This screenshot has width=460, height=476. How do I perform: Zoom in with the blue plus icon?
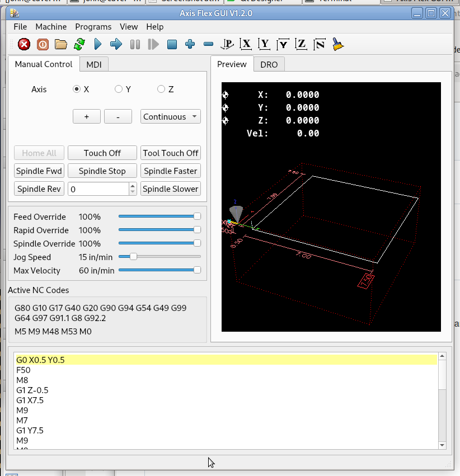(x=190, y=44)
